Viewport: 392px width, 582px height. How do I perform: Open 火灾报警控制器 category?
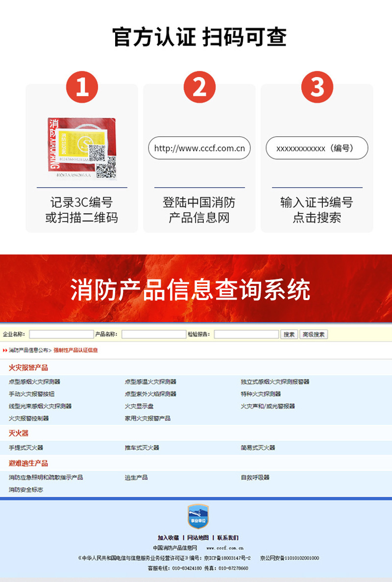click(x=28, y=418)
